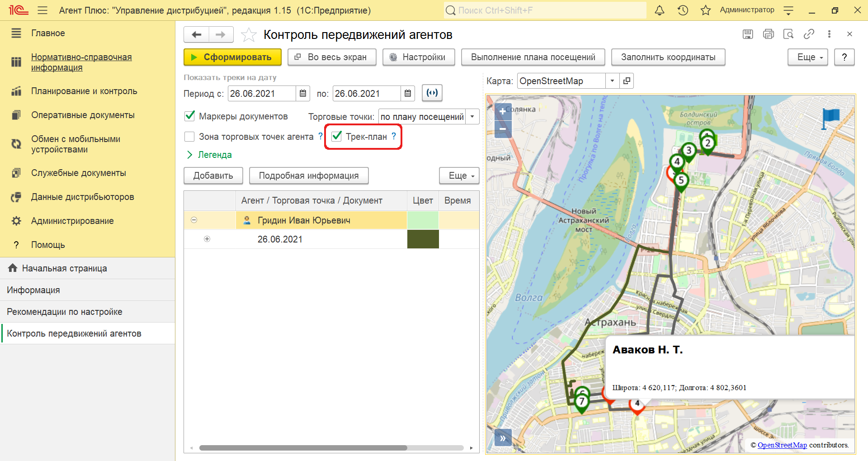Focus the Поиск search field
Viewport: 868px width, 461px height.
[545, 10]
